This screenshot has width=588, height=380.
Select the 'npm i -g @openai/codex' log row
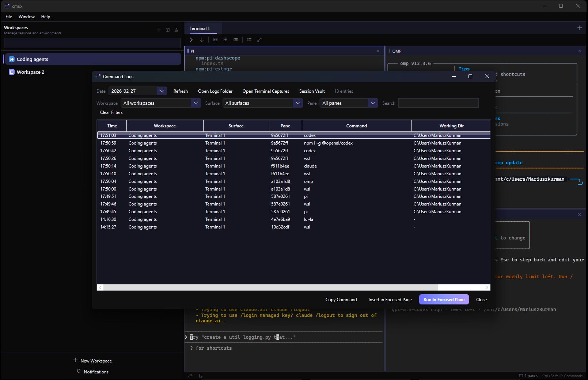tap(294, 143)
